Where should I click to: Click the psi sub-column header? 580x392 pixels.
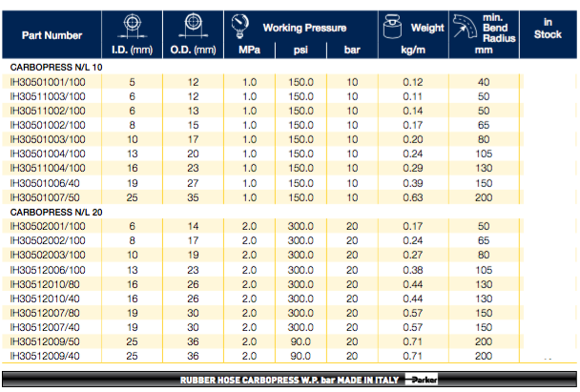point(300,50)
